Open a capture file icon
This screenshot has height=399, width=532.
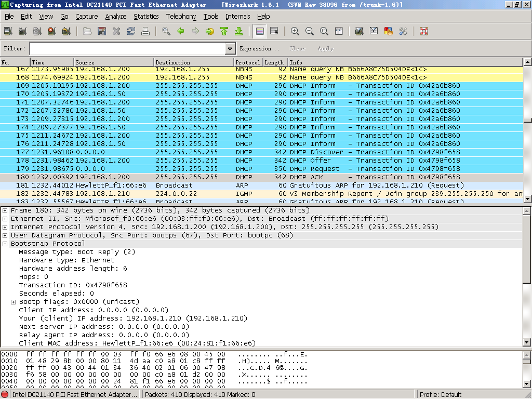[x=87, y=31]
